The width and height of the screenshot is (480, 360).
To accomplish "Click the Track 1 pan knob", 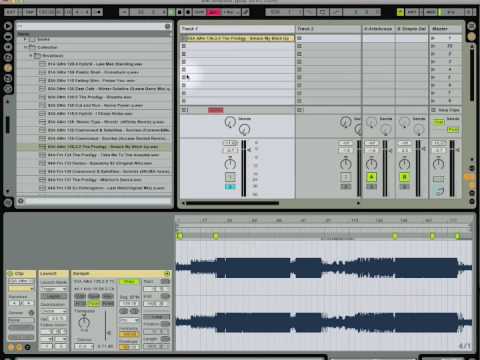I will click(x=230, y=164).
